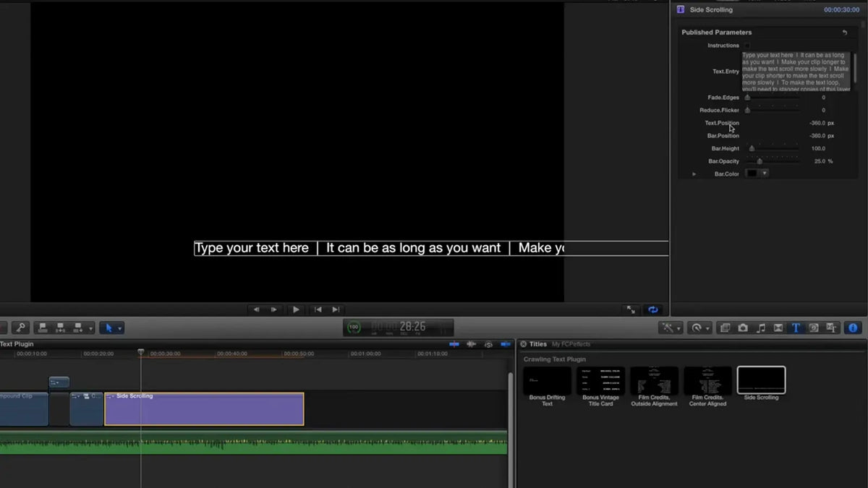Open the Bar.Color black swatch
868x488 pixels.
click(752, 174)
